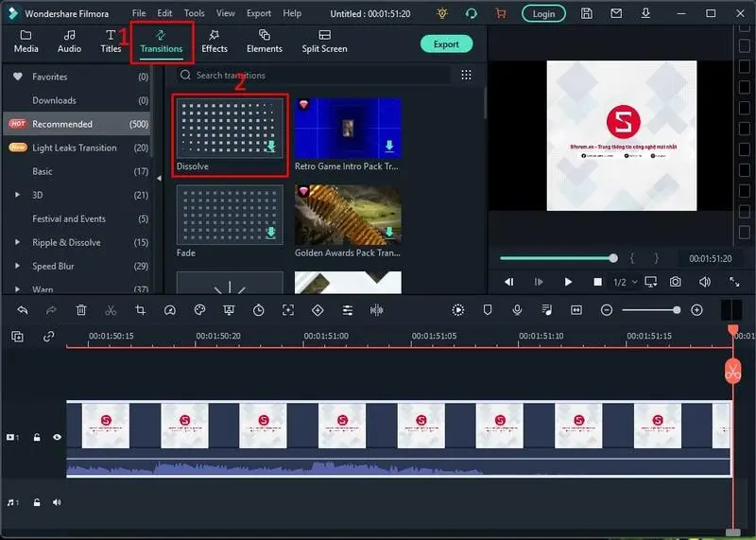Download the Dissolve transition
This screenshot has width=756, height=540.
[271, 147]
